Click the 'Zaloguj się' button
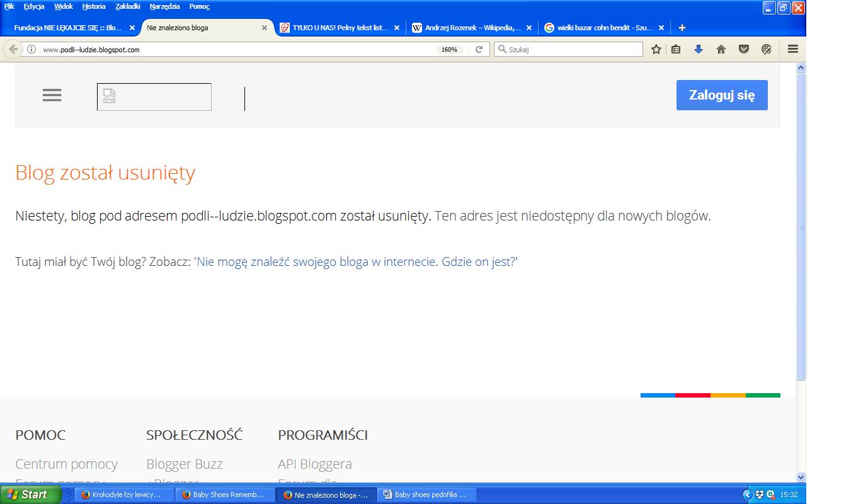This screenshot has height=504, width=868. tap(721, 95)
